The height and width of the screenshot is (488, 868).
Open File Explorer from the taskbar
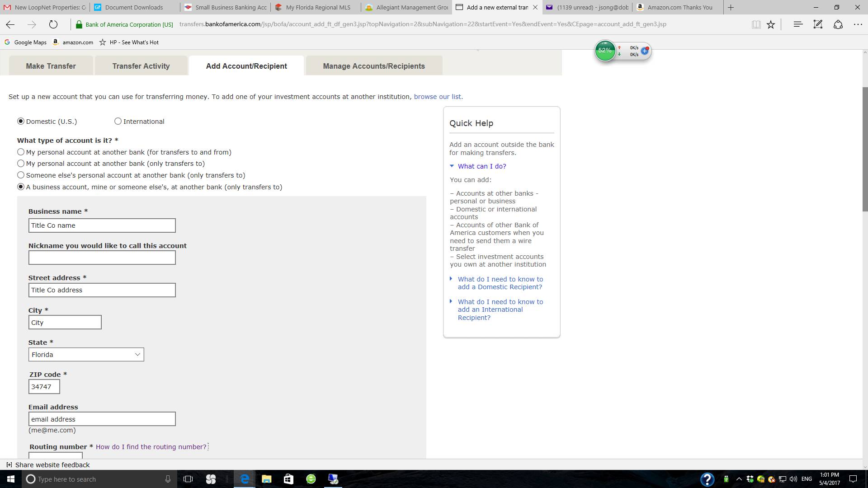click(x=266, y=479)
